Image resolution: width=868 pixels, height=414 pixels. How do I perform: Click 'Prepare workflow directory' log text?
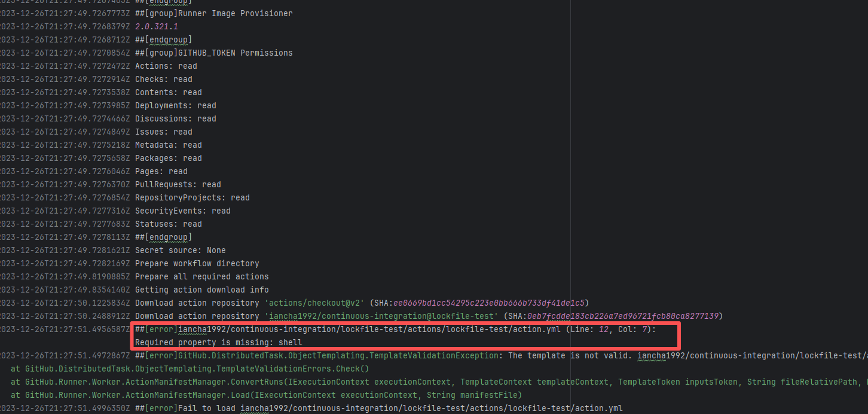197,263
